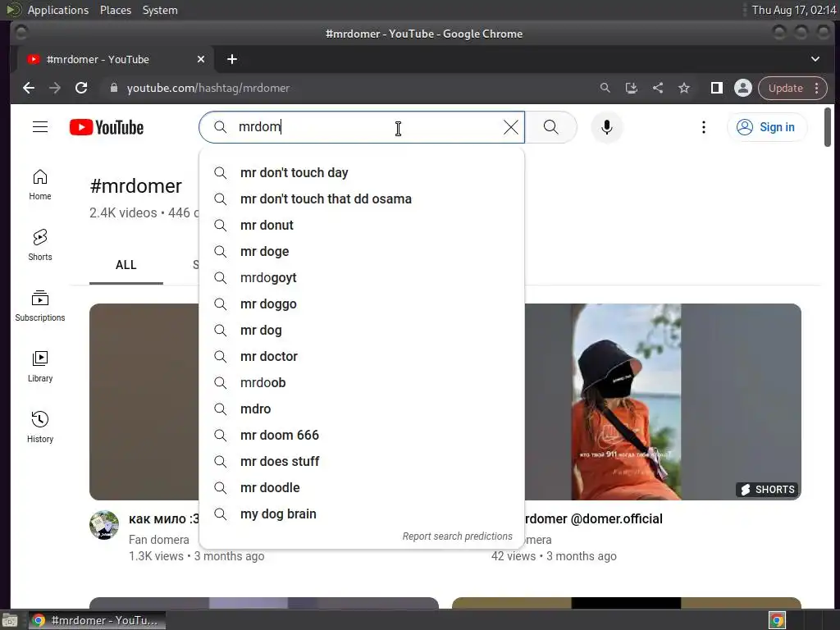Viewport: 840px width, 630px height.
Task: Select suggestion 'mr don't touch day'
Action: (362, 172)
